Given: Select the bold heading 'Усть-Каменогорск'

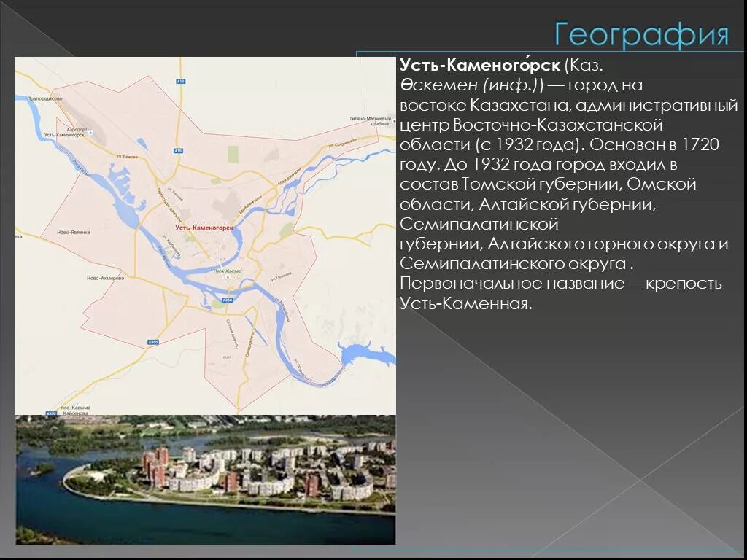Looking at the screenshot, I should [x=480, y=65].
